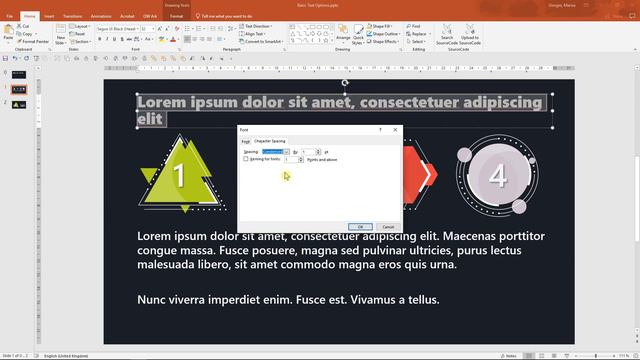This screenshot has height=360, width=640.
Task: Expand the Layout dropdown
Action: click(80, 26)
